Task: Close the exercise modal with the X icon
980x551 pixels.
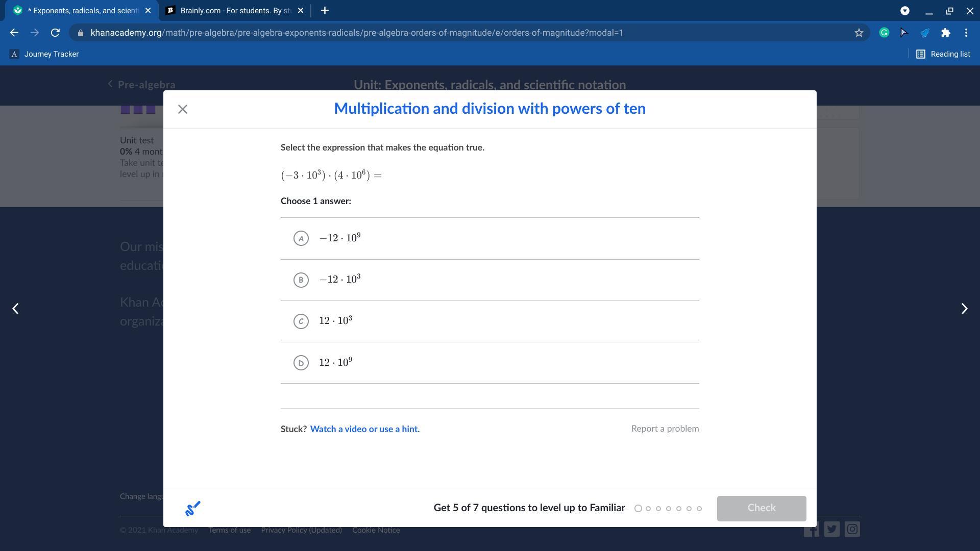Action: tap(183, 109)
